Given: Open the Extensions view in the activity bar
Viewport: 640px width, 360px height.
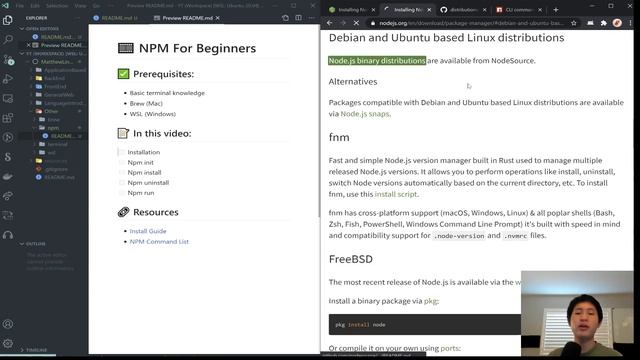Looking at the screenshot, I should pos(8,118).
